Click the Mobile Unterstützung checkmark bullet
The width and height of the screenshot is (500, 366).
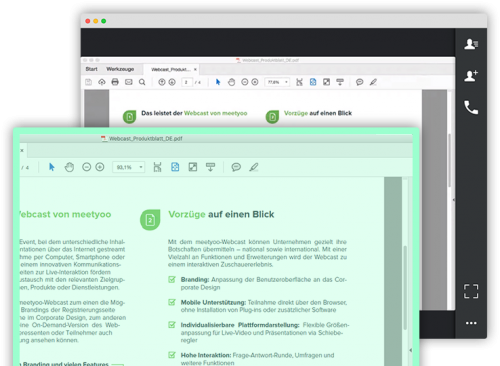click(x=172, y=302)
